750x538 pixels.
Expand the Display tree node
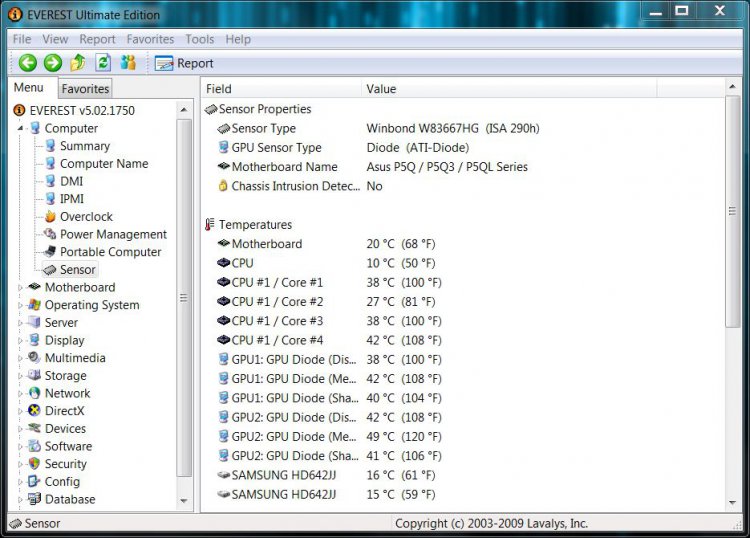pyautogui.click(x=20, y=340)
